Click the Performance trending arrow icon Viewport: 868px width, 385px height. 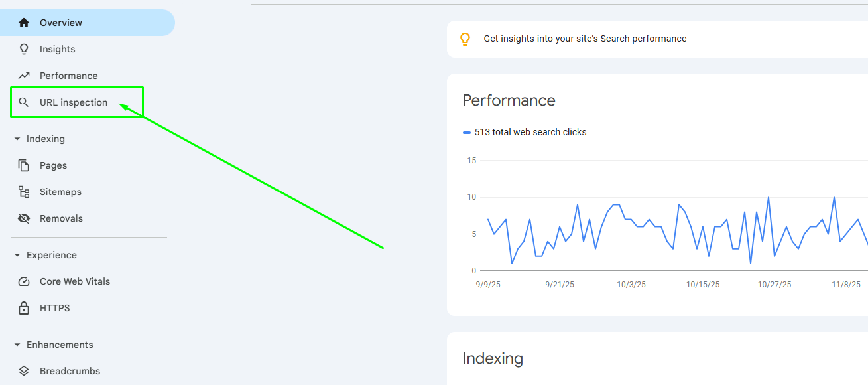(24, 76)
